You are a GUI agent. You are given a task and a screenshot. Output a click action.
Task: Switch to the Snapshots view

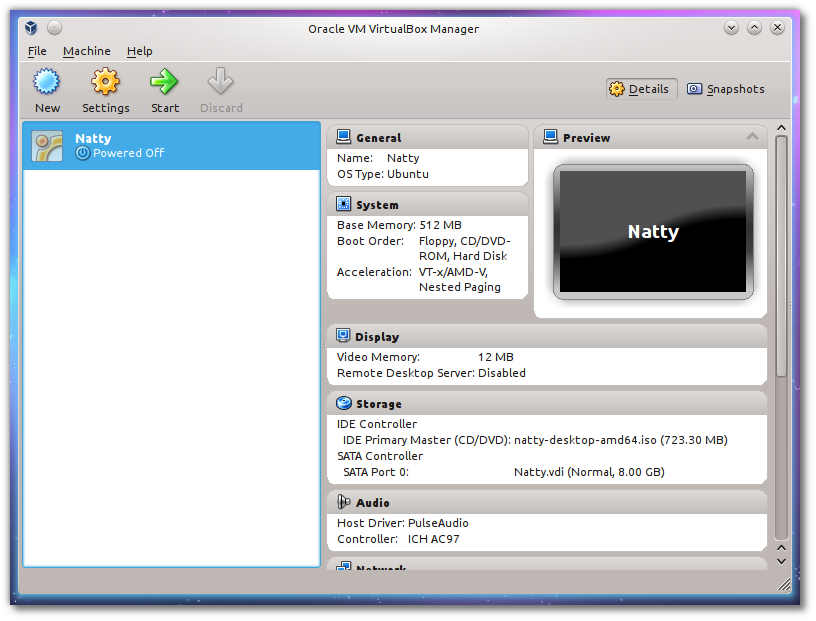coord(726,89)
